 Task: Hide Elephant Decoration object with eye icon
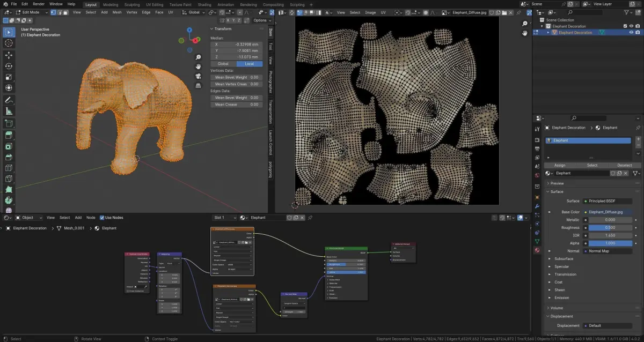pos(631,33)
